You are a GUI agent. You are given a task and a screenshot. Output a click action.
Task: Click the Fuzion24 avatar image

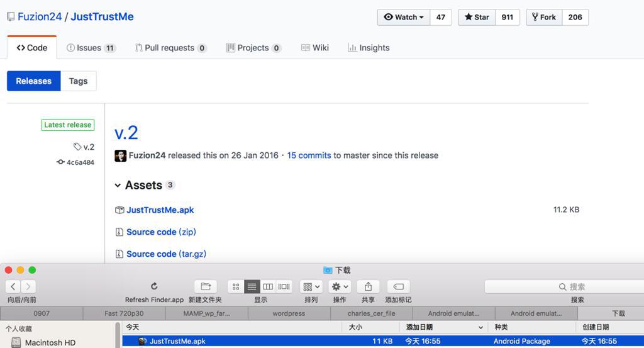point(120,155)
